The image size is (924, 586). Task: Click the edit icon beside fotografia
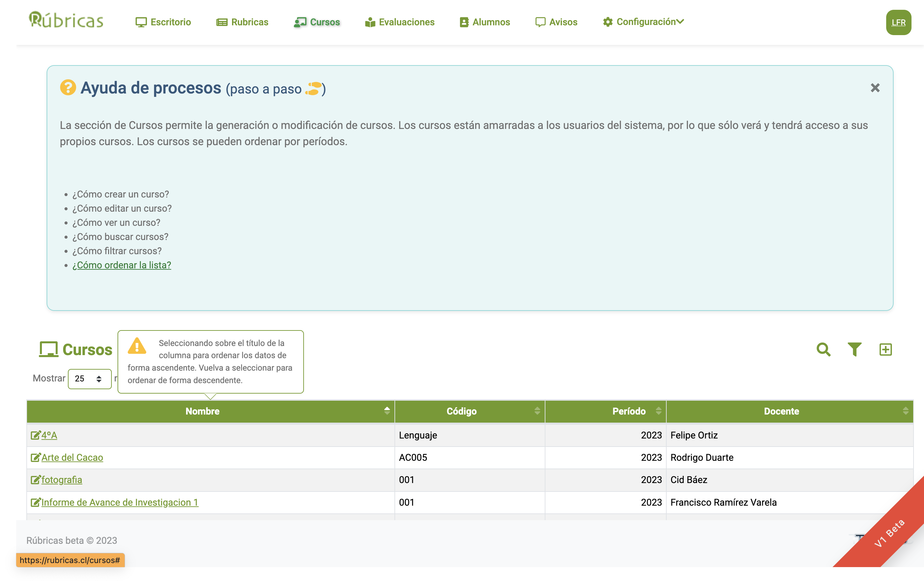point(35,479)
